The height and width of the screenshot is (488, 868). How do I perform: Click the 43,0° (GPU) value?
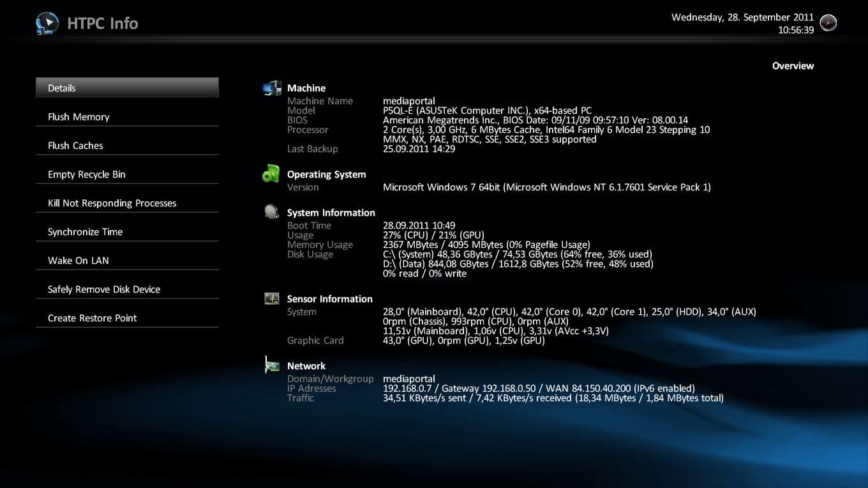click(x=464, y=340)
